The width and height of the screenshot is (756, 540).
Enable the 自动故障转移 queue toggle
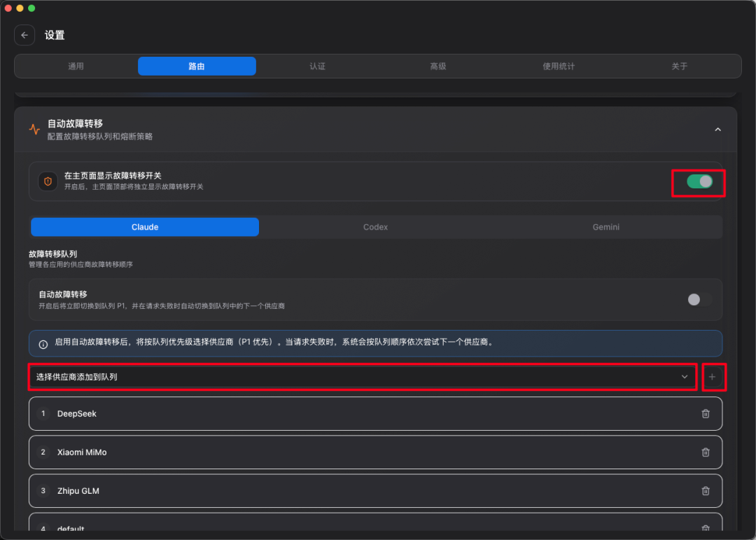[699, 299]
